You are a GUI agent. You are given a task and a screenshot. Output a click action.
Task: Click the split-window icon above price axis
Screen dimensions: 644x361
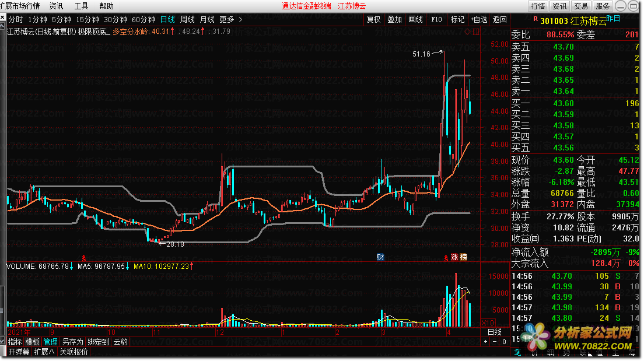pos(476,31)
